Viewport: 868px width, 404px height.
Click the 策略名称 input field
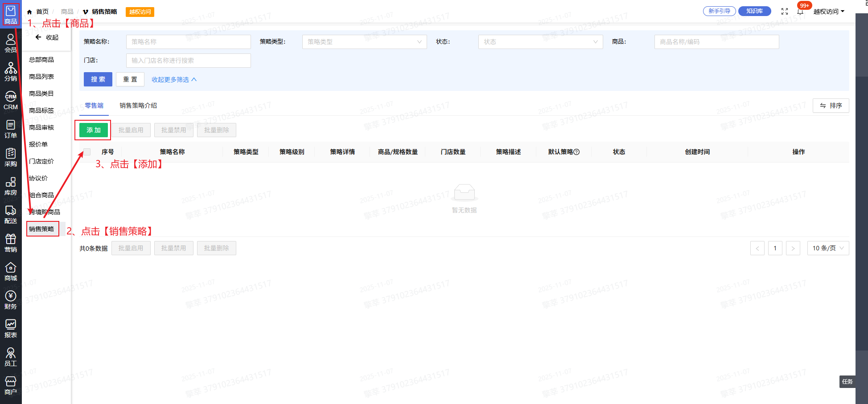click(188, 42)
